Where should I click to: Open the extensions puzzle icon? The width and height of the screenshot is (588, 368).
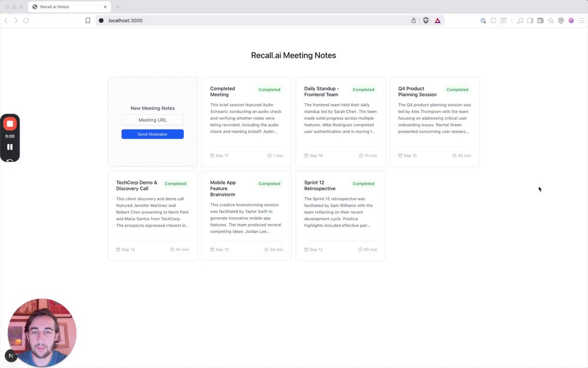(x=493, y=21)
